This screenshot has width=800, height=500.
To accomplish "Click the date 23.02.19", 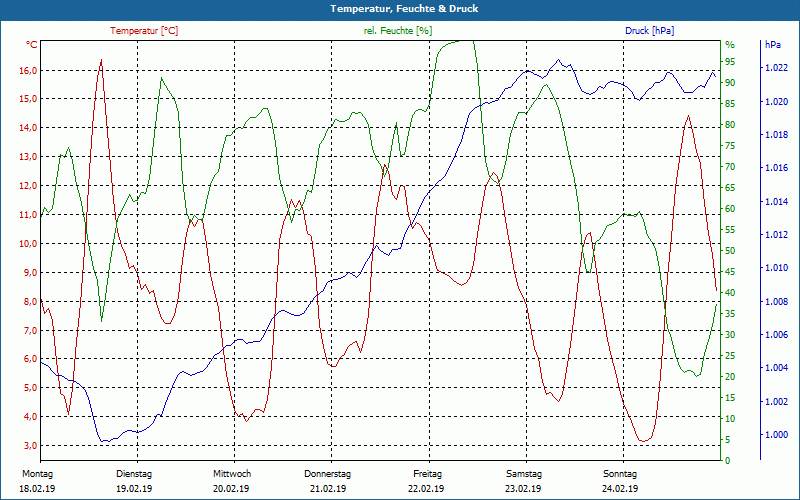I will pos(523,489).
